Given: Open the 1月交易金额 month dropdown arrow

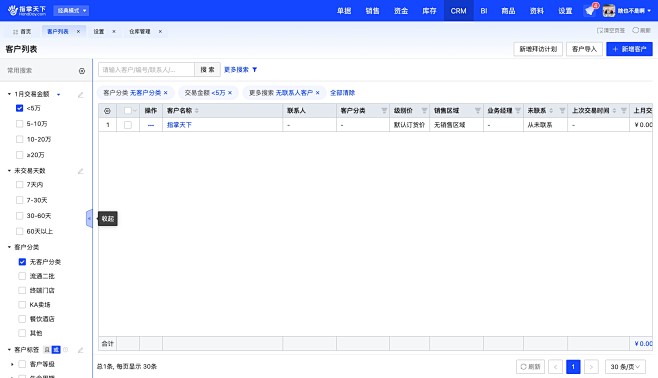Looking at the screenshot, I should click(x=58, y=94).
